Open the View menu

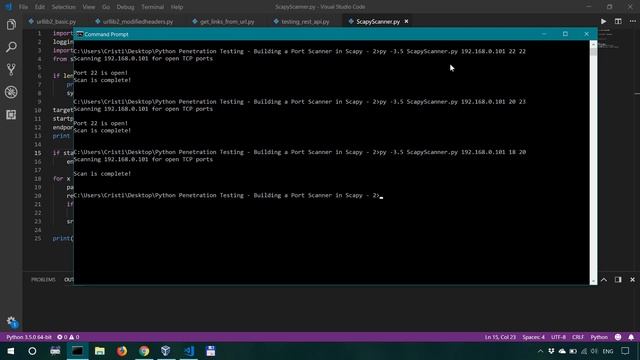tap(89, 7)
